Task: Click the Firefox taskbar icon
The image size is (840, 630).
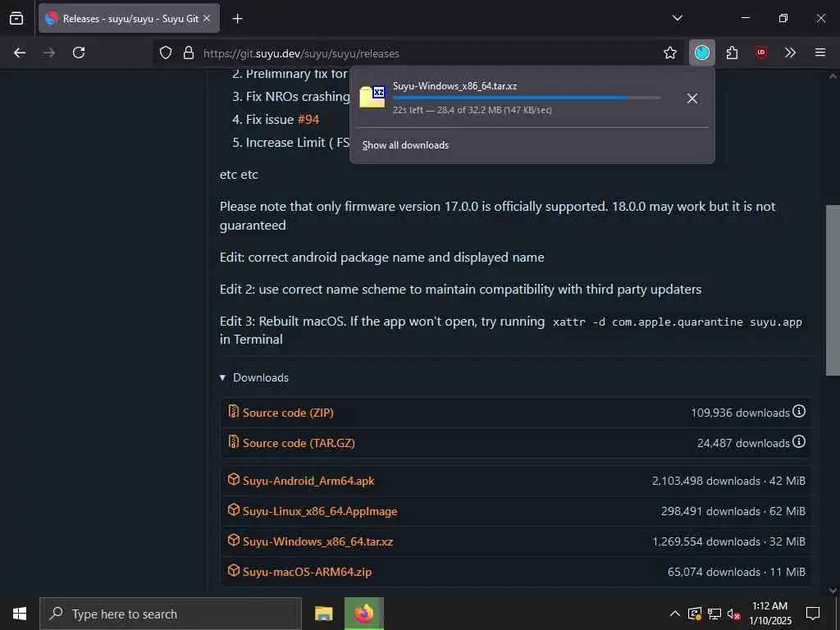Action: point(363,614)
